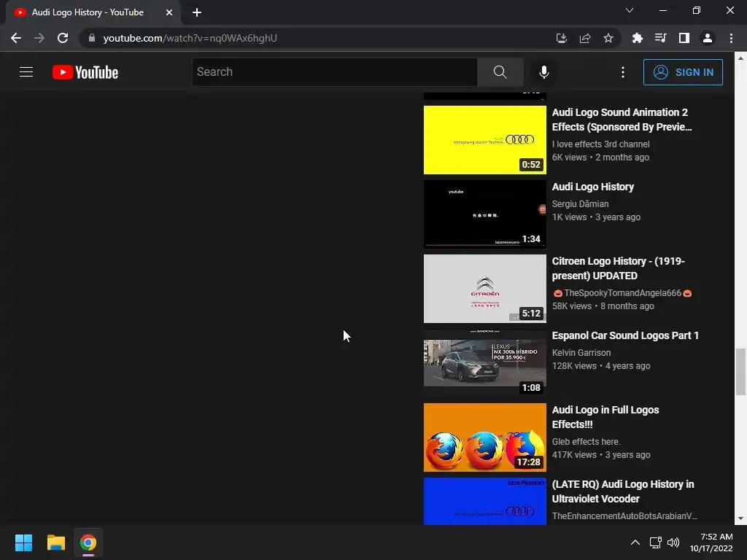
Task: Open Lexus car video thumbnail
Action: pos(484,363)
